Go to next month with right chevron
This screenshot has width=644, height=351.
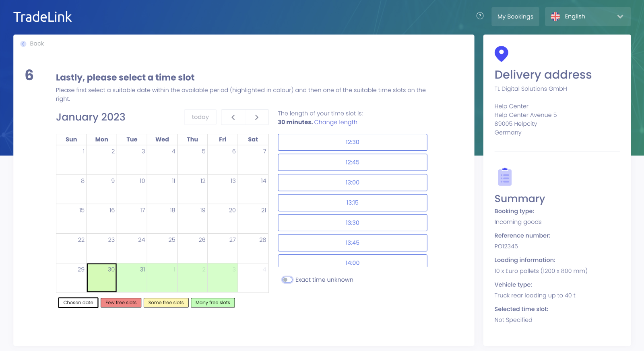257,117
